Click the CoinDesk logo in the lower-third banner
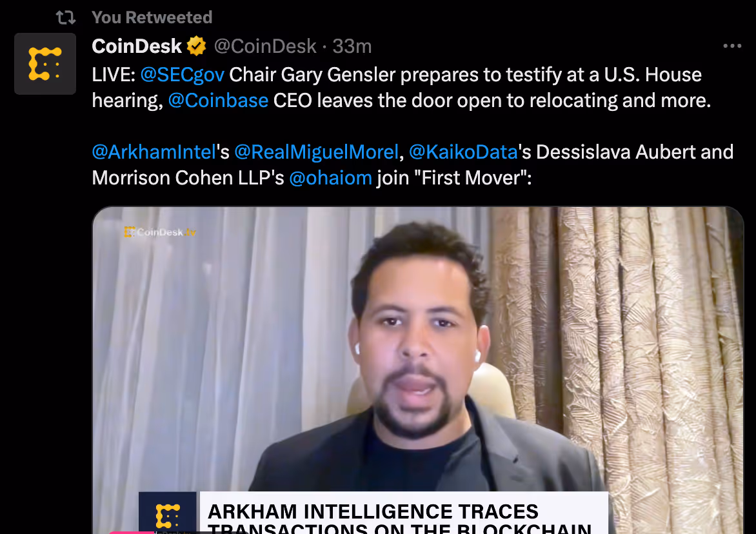756x534 pixels. [x=168, y=513]
